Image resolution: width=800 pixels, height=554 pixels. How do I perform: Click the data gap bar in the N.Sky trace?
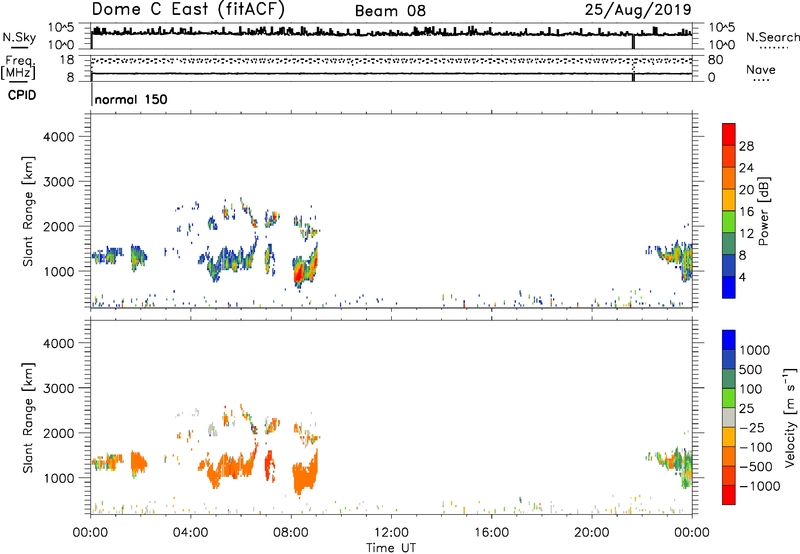[x=633, y=41]
